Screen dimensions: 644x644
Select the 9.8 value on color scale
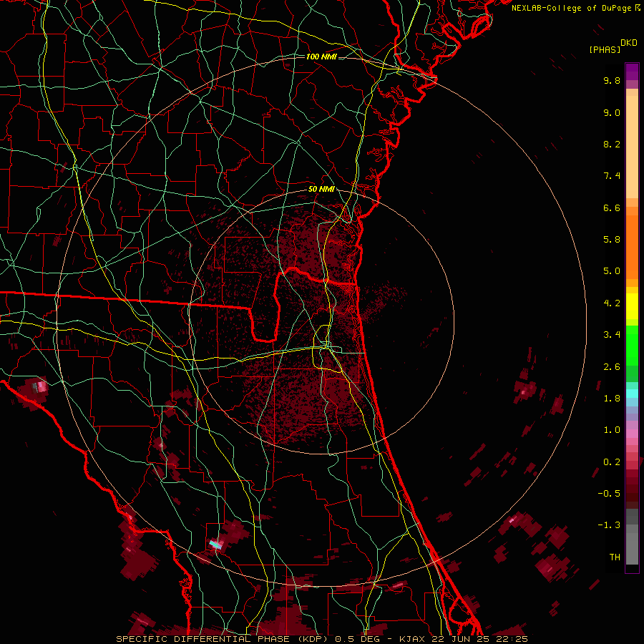[612, 80]
